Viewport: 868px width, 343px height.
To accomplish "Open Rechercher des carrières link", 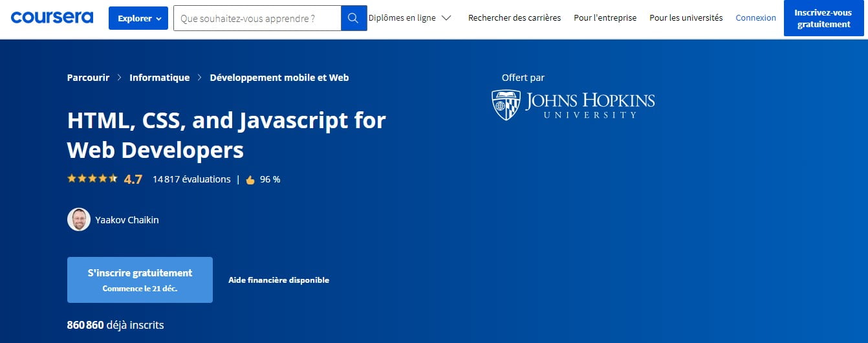I will click(x=515, y=18).
